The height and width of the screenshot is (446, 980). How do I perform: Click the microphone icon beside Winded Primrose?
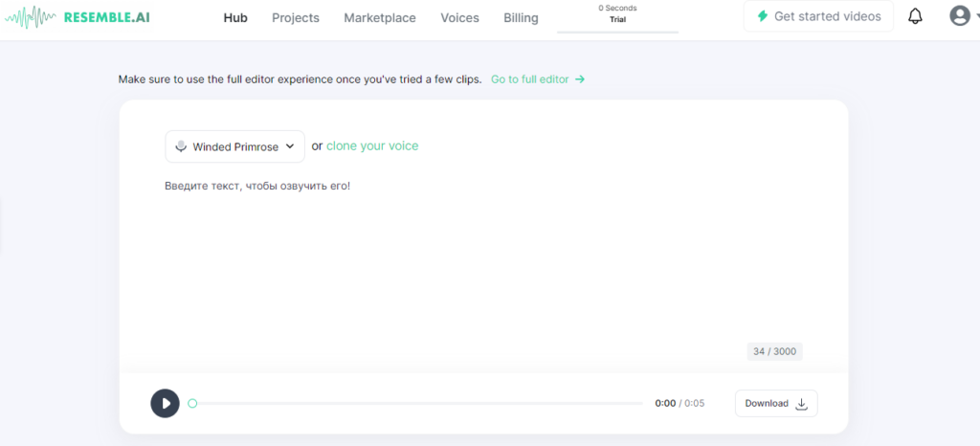tap(180, 146)
